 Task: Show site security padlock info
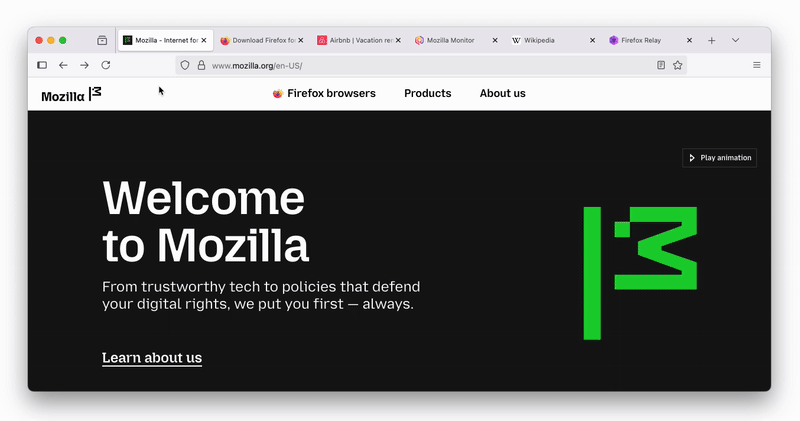pos(201,65)
